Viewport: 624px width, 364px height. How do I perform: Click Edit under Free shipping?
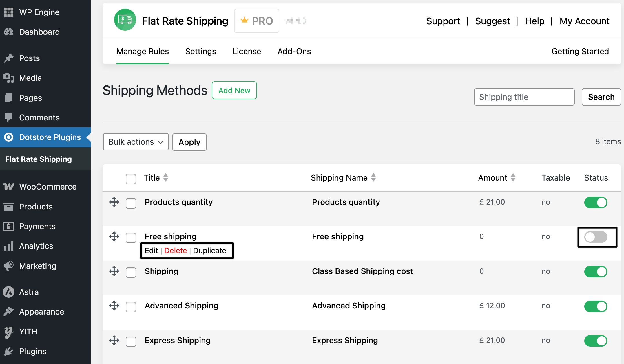[x=151, y=251]
